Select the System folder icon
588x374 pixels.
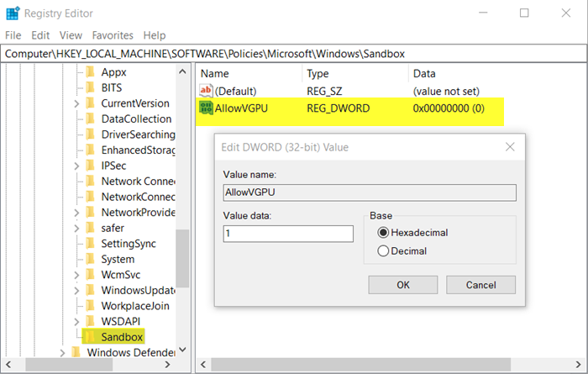tap(90, 259)
